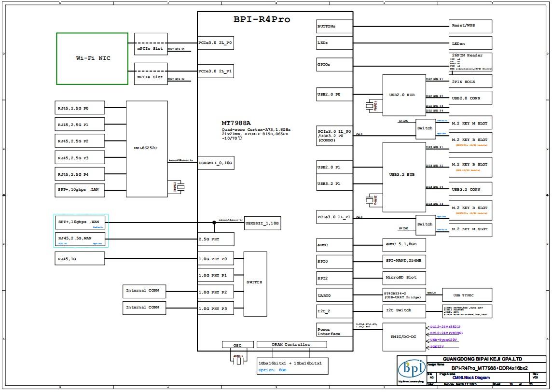Click the Power Interface box
The width and height of the screenshot is (552, 392).
[x=334, y=330]
